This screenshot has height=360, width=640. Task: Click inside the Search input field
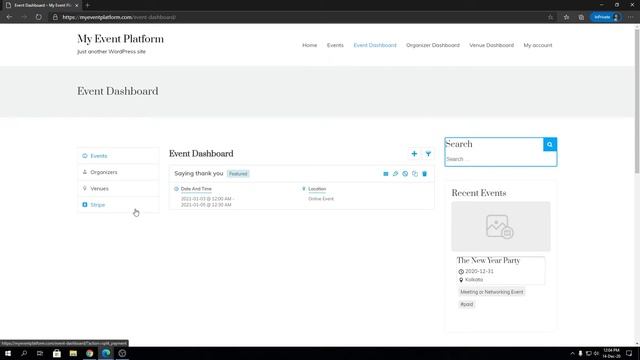coord(500,159)
